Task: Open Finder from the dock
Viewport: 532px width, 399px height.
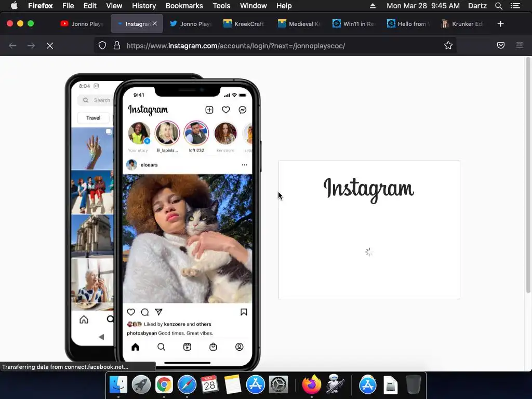Action: click(118, 385)
